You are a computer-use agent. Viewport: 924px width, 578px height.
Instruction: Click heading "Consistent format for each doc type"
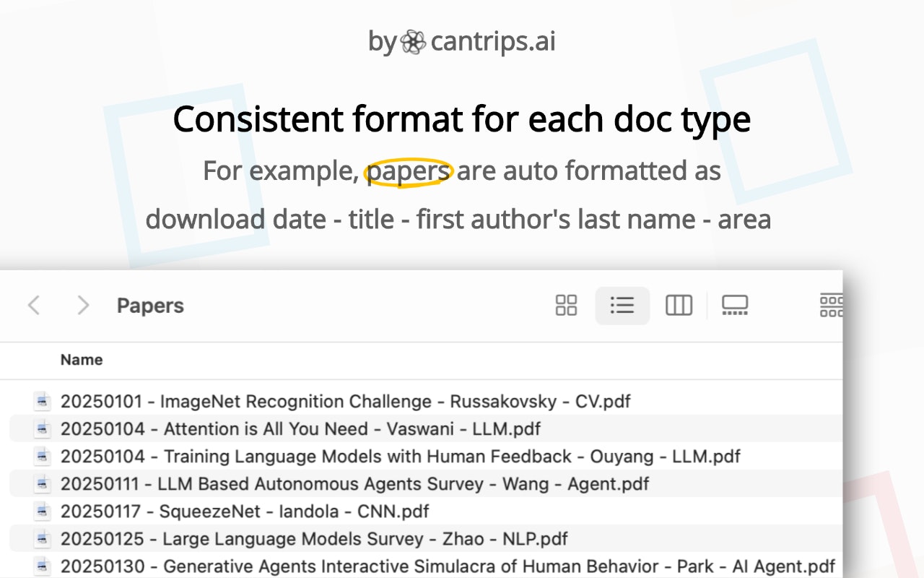coord(462,119)
